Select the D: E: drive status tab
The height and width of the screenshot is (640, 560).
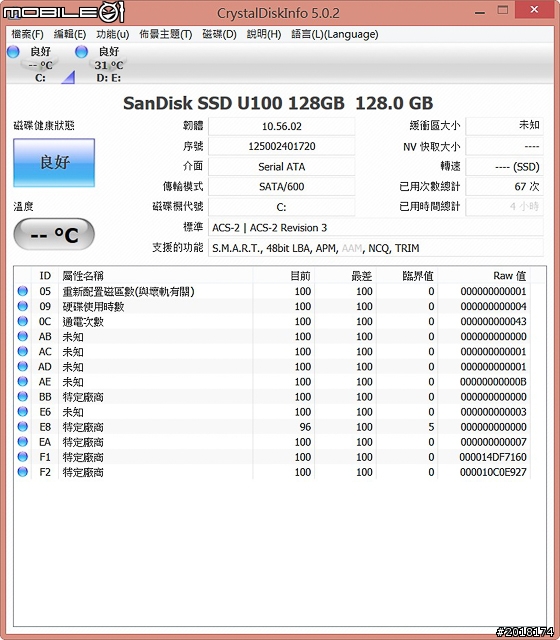(x=109, y=64)
